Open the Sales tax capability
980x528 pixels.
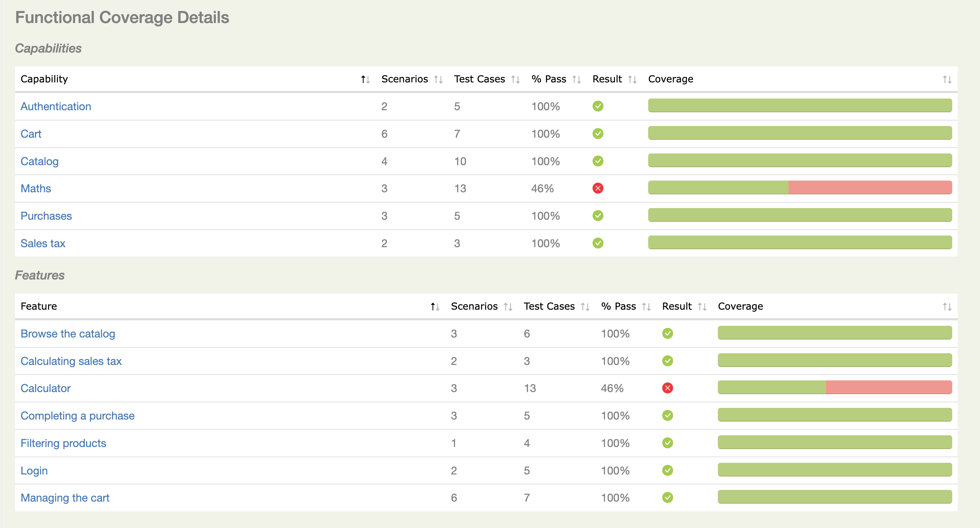tap(43, 244)
